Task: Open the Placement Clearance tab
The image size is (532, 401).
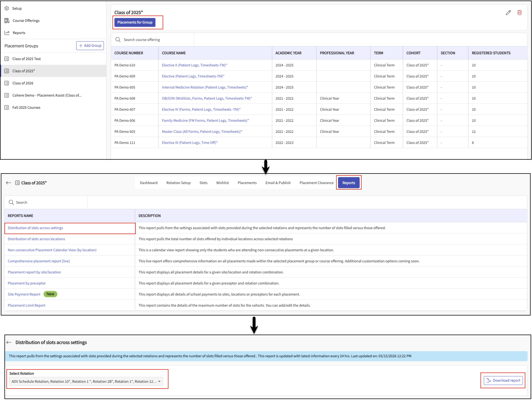Action: coord(316,183)
